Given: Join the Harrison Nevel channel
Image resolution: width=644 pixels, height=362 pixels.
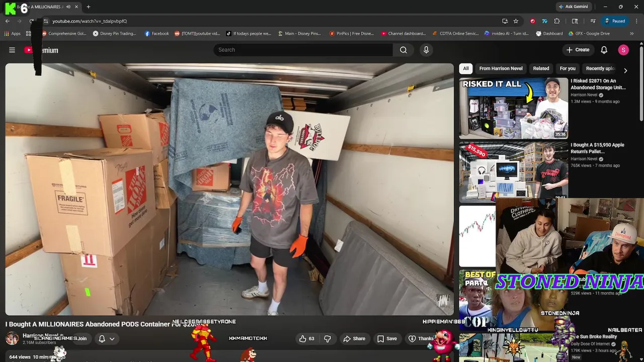Looking at the screenshot, I should point(82,339).
